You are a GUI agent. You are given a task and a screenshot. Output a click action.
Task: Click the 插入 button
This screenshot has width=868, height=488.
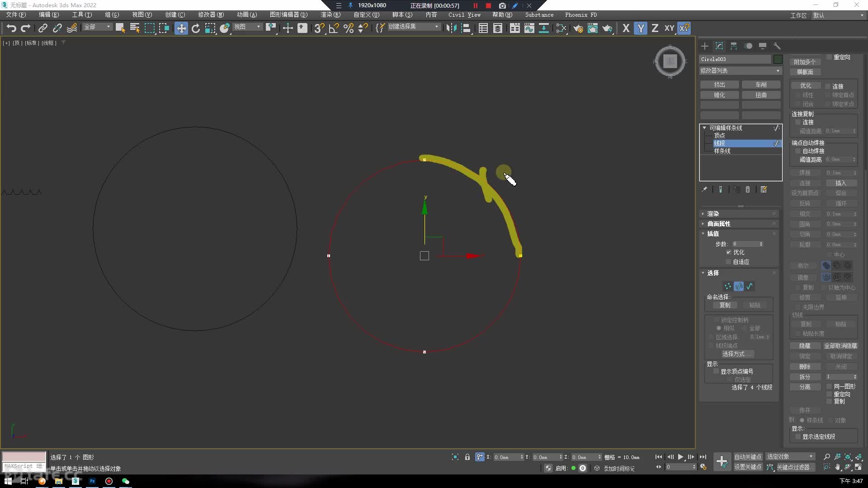click(x=840, y=183)
